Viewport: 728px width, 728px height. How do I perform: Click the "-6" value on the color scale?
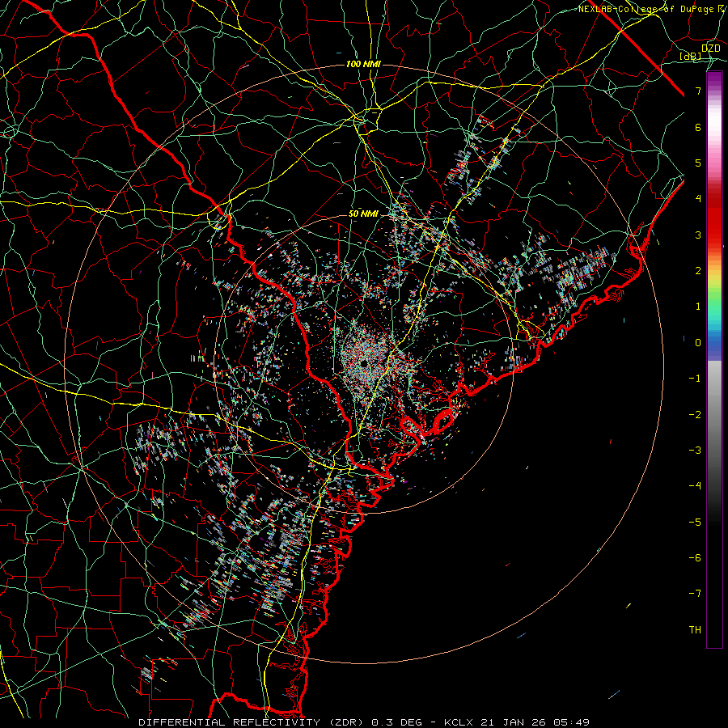[x=695, y=558]
